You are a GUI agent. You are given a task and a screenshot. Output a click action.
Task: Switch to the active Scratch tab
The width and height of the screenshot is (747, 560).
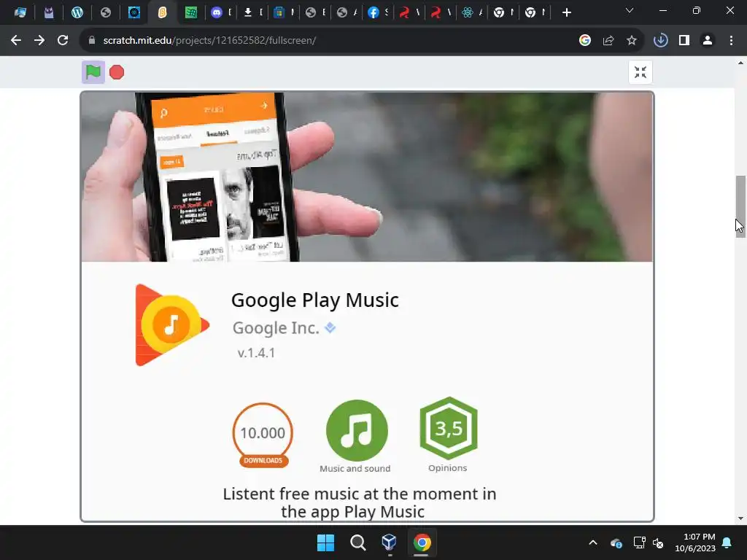tap(162, 12)
